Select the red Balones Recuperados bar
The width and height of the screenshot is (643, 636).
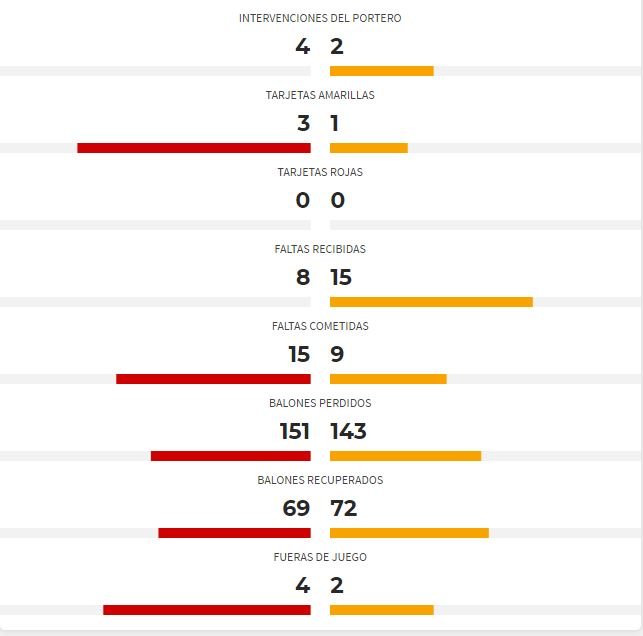pos(235,533)
